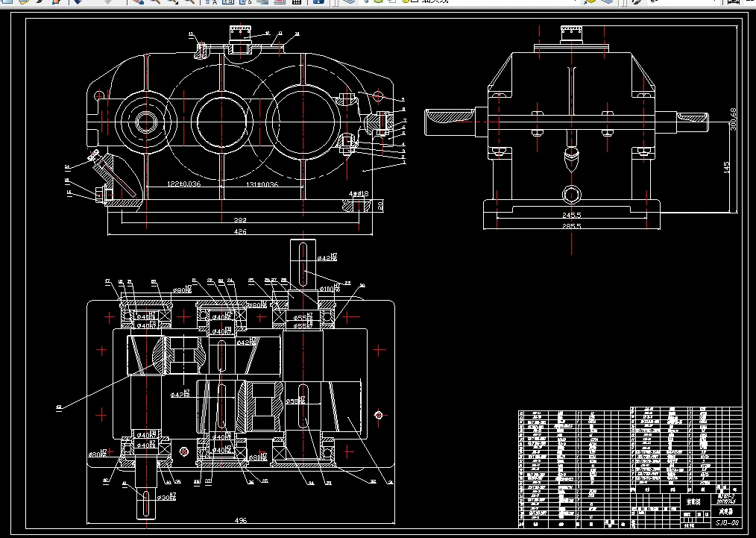The image size is (756, 538).
Task: Activate the Zoom Realtime magnifier
Action: pyautogui.click(x=154, y=2)
